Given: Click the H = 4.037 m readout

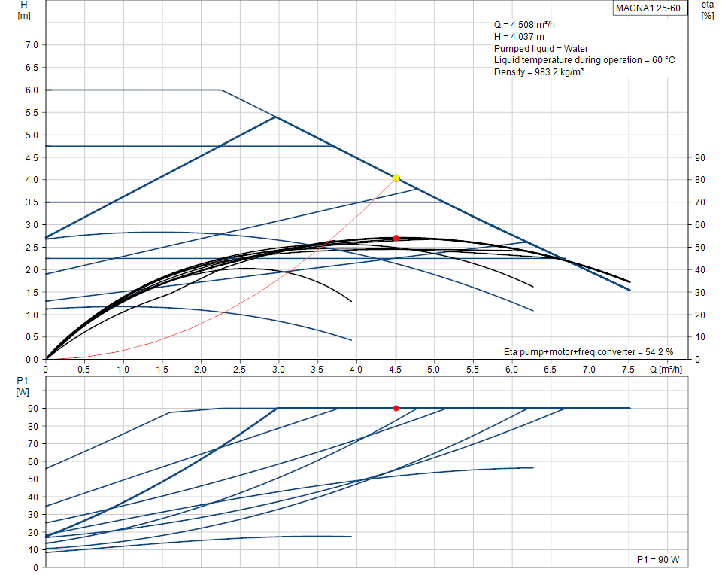Looking at the screenshot, I should click(x=520, y=37).
